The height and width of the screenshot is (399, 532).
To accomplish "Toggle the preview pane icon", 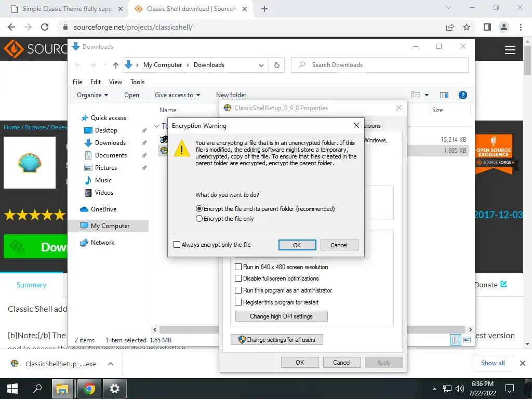I will [444, 95].
